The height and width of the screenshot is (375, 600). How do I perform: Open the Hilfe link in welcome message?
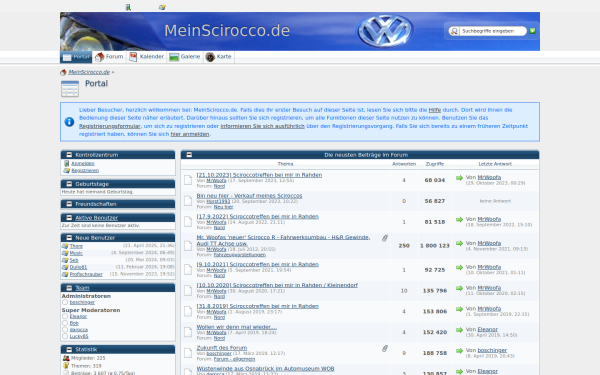(x=435, y=110)
